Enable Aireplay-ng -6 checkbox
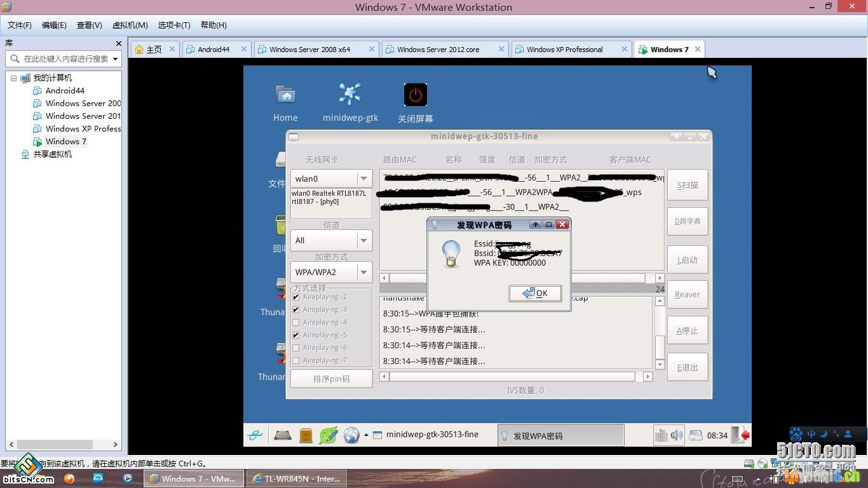 tap(295, 348)
